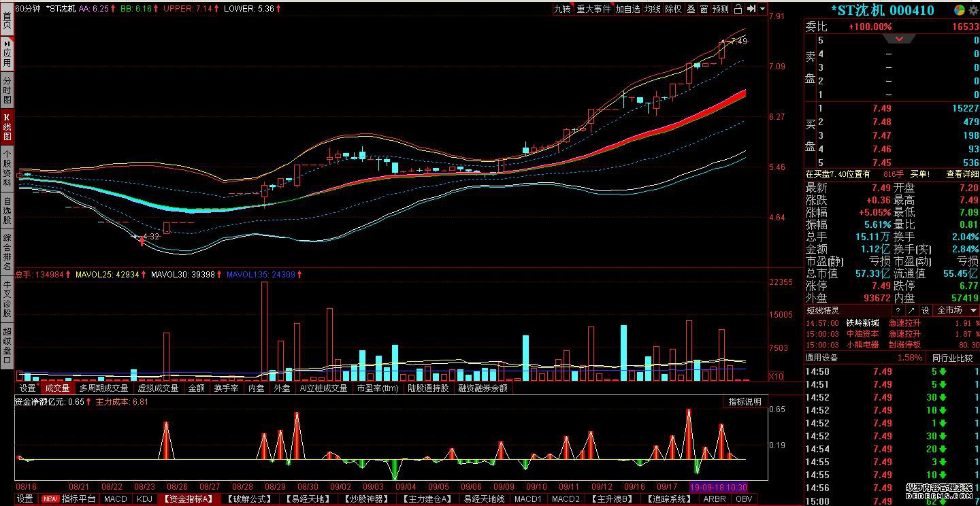Select MACD1 indicator tab
The width and height of the screenshot is (980, 506).
(528, 499)
